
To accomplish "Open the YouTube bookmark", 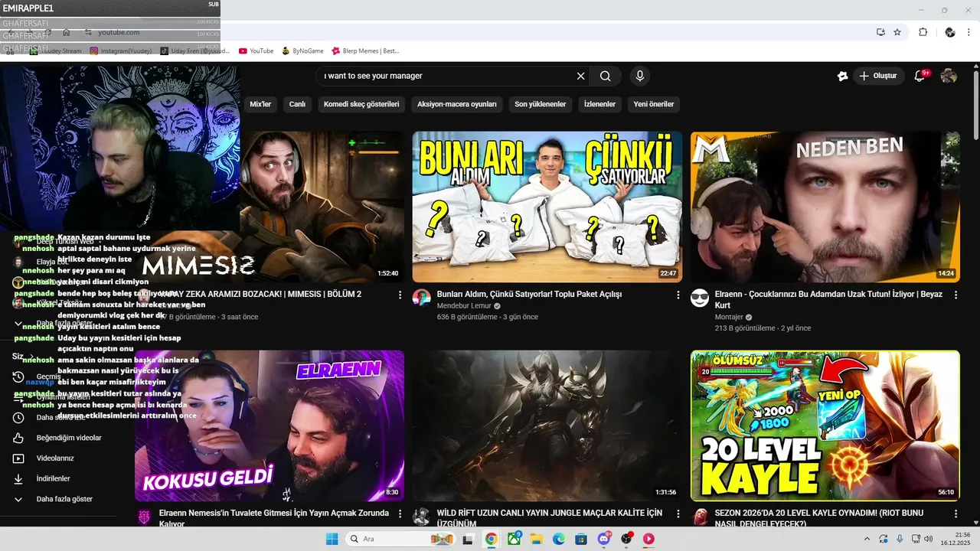I will coord(256,51).
